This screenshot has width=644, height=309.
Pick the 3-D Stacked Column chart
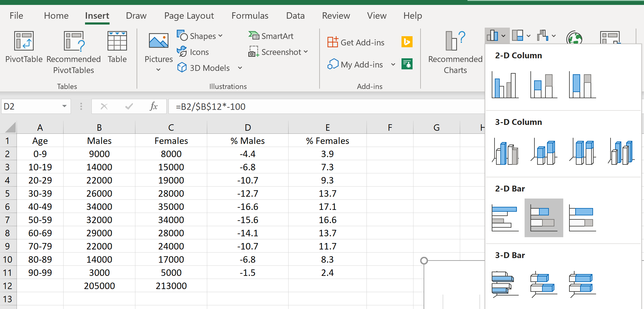tap(543, 152)
